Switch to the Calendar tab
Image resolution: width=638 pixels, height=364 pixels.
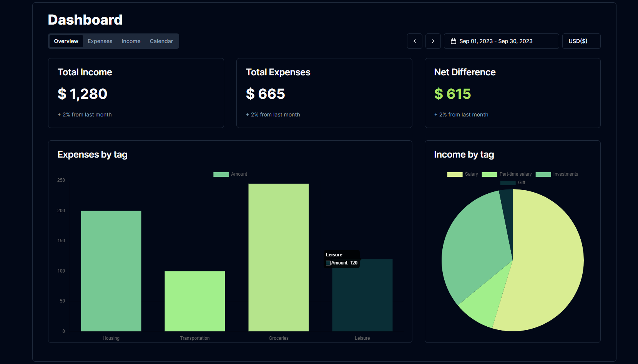(x=161, y=41)
